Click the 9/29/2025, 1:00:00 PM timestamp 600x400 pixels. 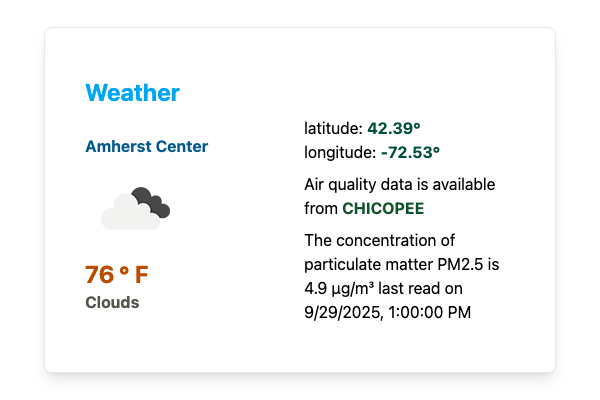pos(387,312)
